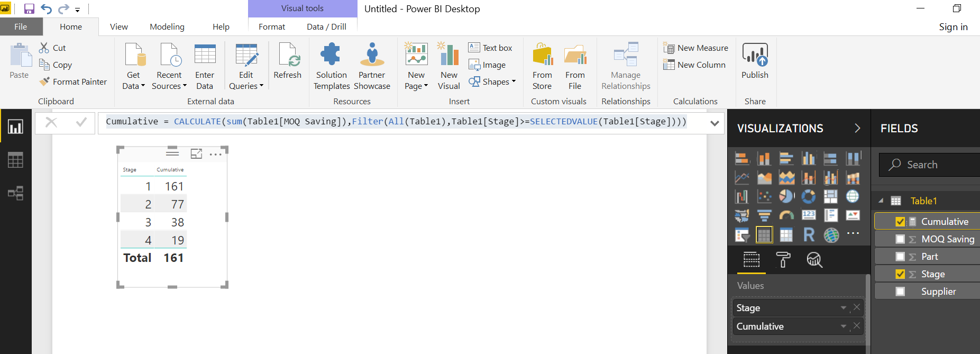This screenshot has height=354, width=980.
Task: Select the stacked bar chart visualization
Action: click(742, 158)
